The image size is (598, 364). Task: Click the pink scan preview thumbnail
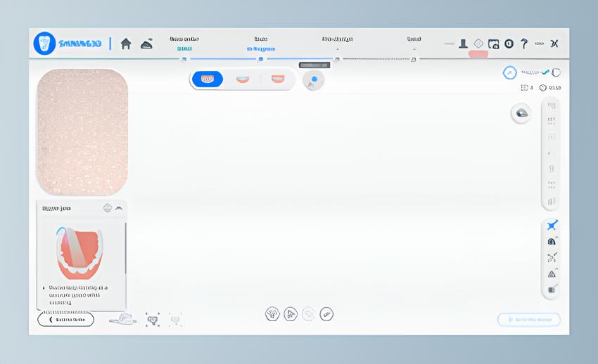pos(82,131)
